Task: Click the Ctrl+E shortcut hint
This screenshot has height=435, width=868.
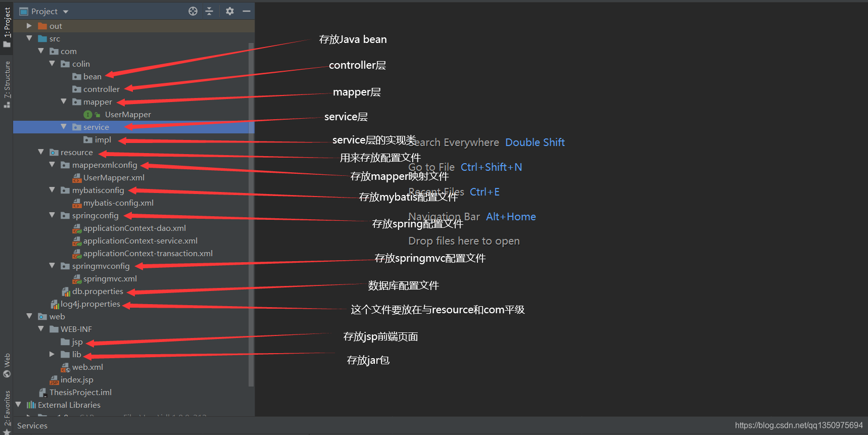Action: click(x=485, y=192)
